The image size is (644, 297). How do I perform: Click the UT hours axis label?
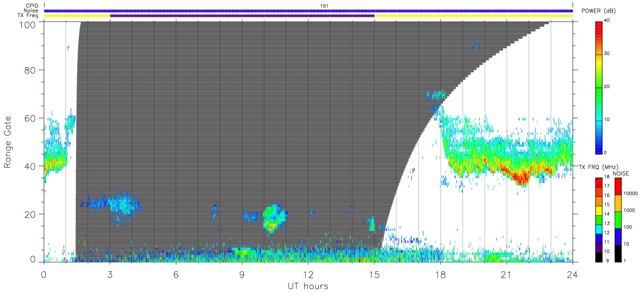pyautogui.click(x=308, y=286)
